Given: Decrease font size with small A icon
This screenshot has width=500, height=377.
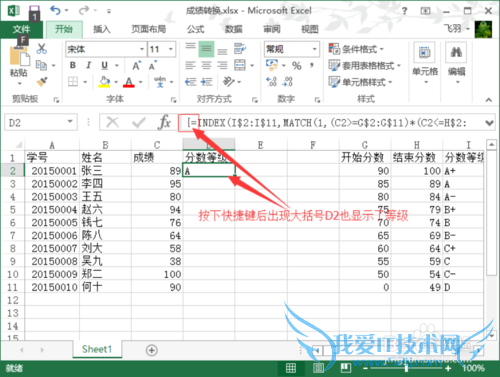Looking at the screenshot, I should 153,66.
